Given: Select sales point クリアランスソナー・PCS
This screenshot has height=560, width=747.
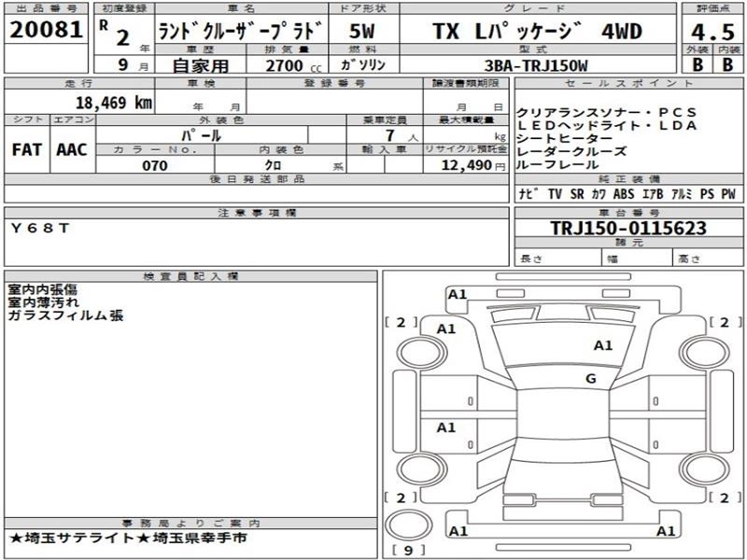Looking at the screenshot, I should pyautogui.click(x=606, y=113).
